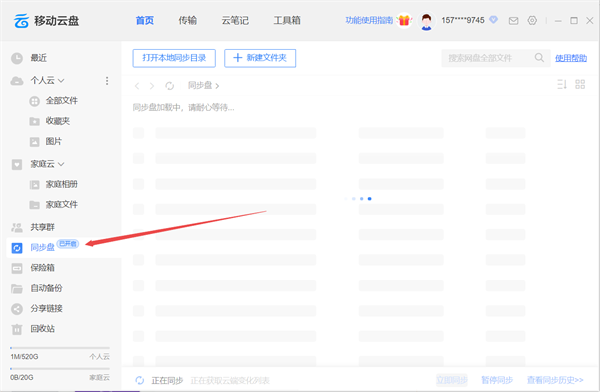Viewport: 600px width, 392px height.
Task: Click the navigate back arrow
Action: point(137,86)
